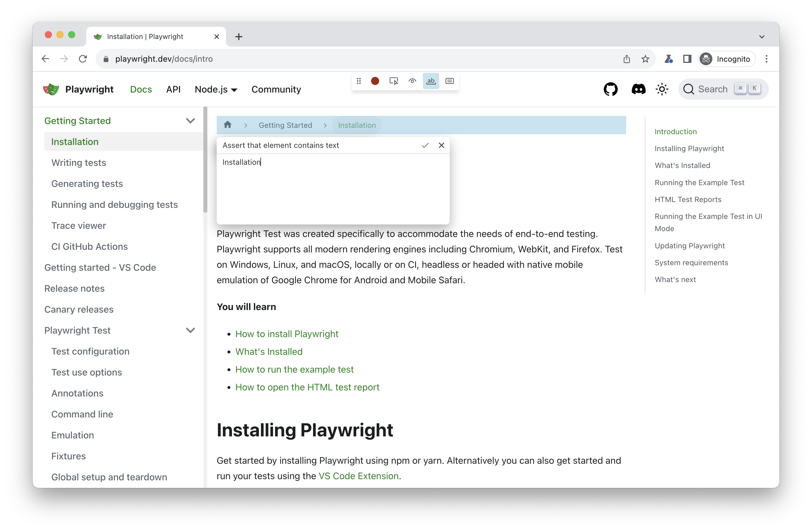812x531 pixels.
Task: Close the assert text dialog
Action: pyautogui.click(x=442, y=145)
